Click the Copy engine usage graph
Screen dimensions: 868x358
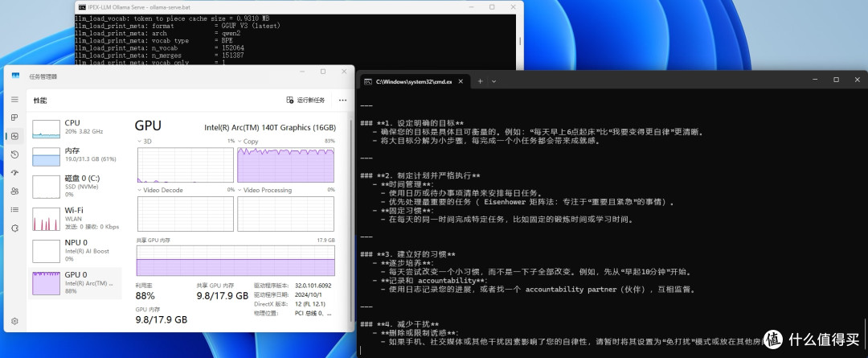[285, 165]
